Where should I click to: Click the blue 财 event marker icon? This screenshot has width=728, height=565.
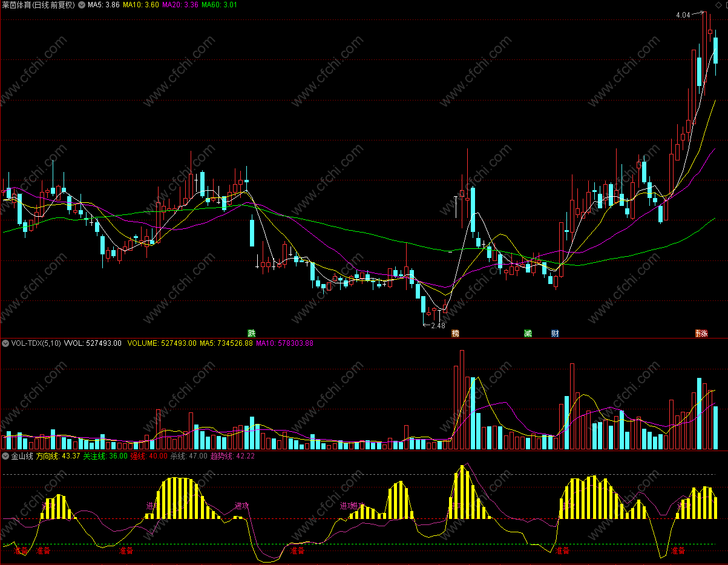tap(555, 333)
